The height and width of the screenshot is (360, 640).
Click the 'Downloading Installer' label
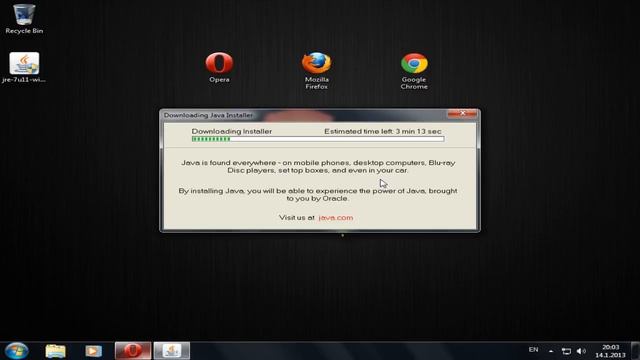coord(231,131)
